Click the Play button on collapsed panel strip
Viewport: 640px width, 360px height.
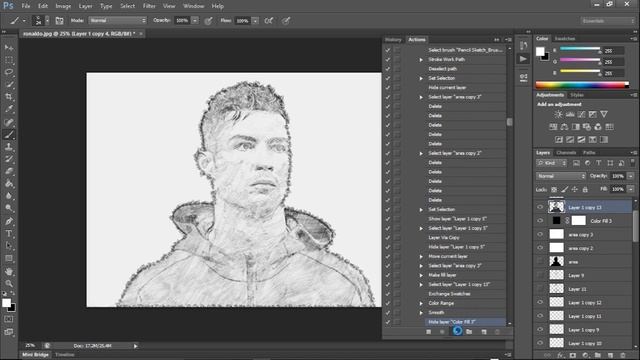tap(523, 59)
